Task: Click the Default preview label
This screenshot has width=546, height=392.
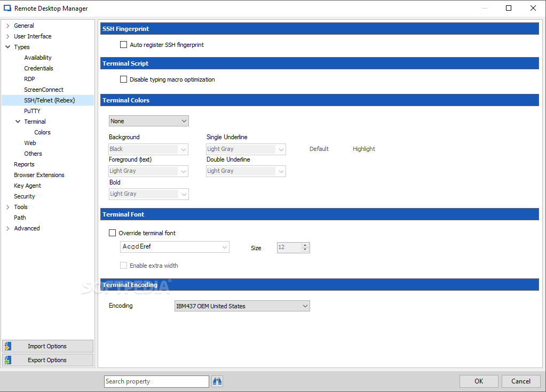Action: 319,149
